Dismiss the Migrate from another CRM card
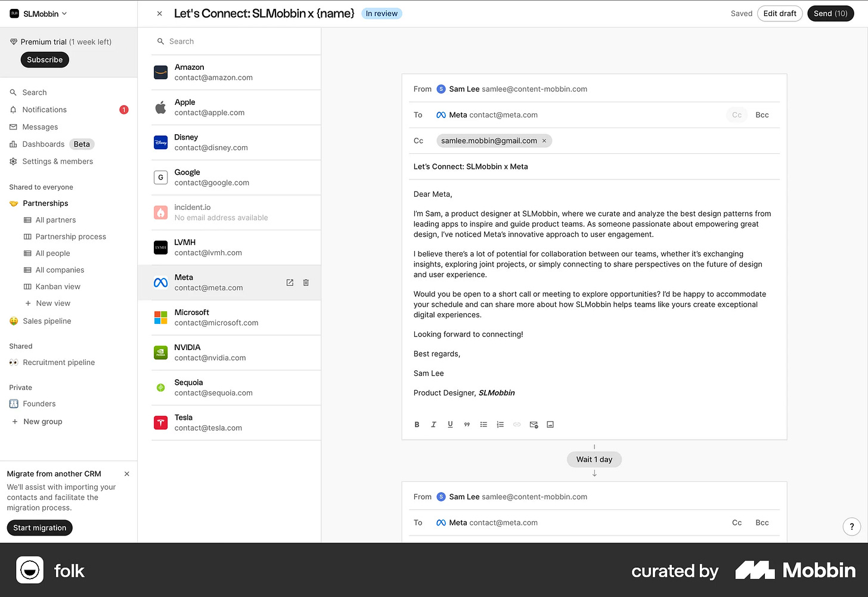This screenshot has width=868, height=597. coord(126,474)
